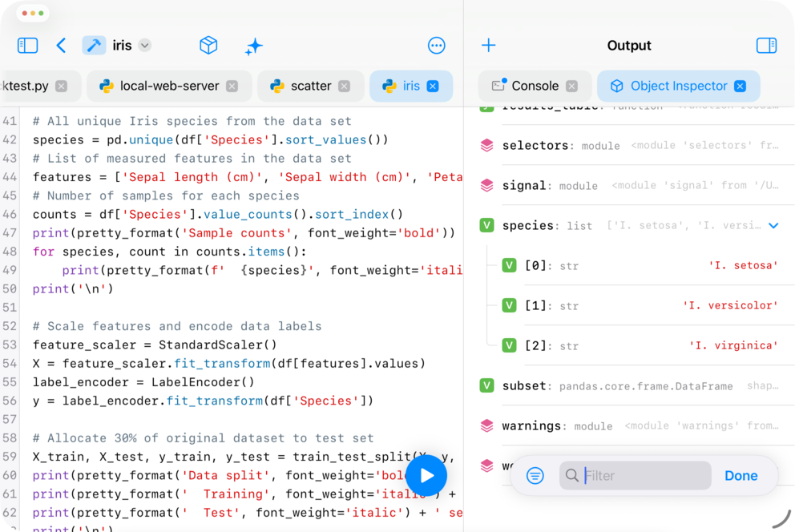The width and height of the screenshot is (795, 532).
Task: Close the Object Inspector tab
Action: click(741, 87)
